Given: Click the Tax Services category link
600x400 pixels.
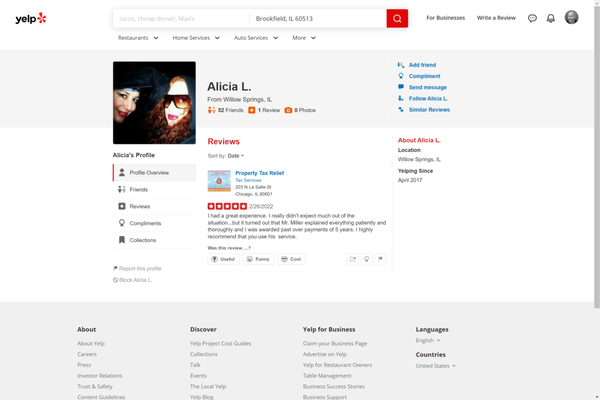Looking at the screenshot, I should (248, 180).
